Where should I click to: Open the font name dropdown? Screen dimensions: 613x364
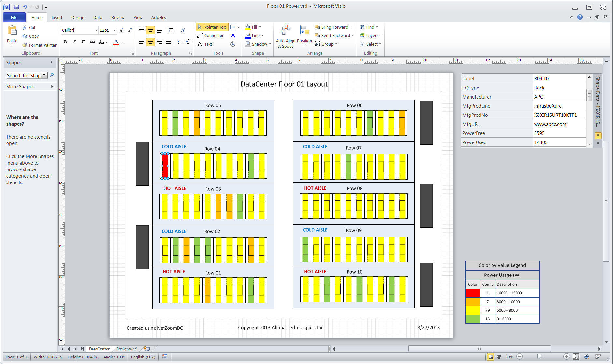pos(96,30)
